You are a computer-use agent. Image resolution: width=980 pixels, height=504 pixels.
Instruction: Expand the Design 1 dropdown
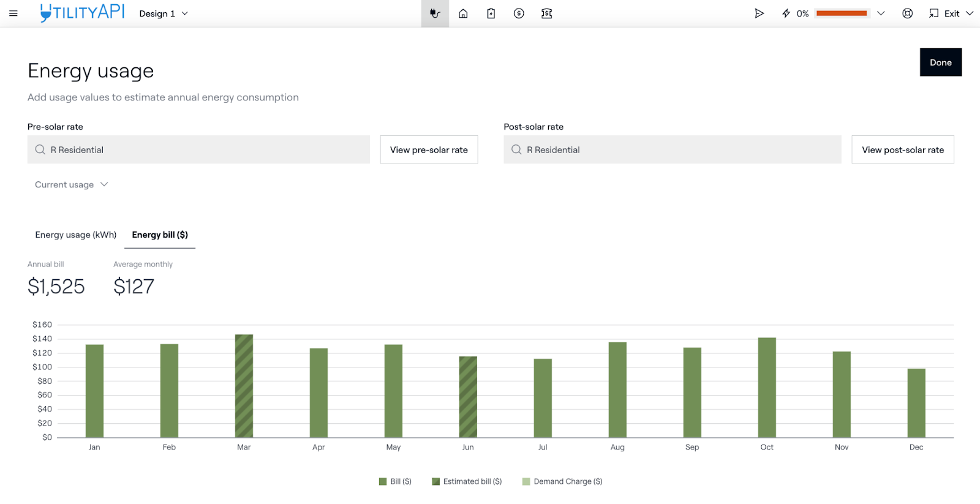click(x=164, y=13)
